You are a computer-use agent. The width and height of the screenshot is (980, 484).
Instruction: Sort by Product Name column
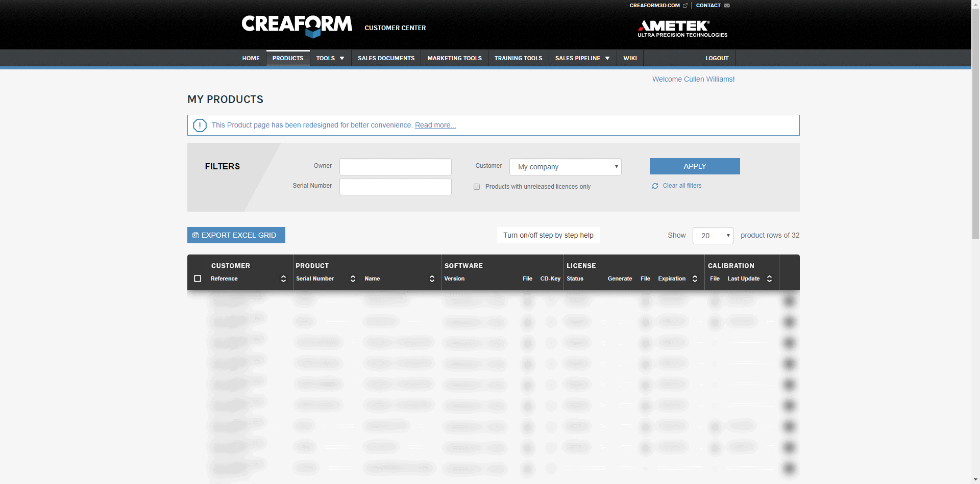pyautogui.click(x=432, y=278)
